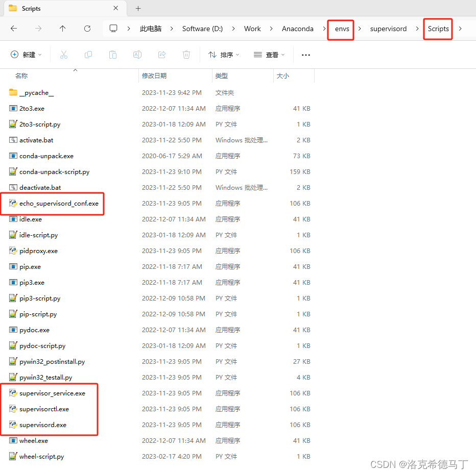The width and height of the screenshot is (476, 474).
Task: Select file deactivate.bat
Action: pyautogui.click(x=40, y=187)
